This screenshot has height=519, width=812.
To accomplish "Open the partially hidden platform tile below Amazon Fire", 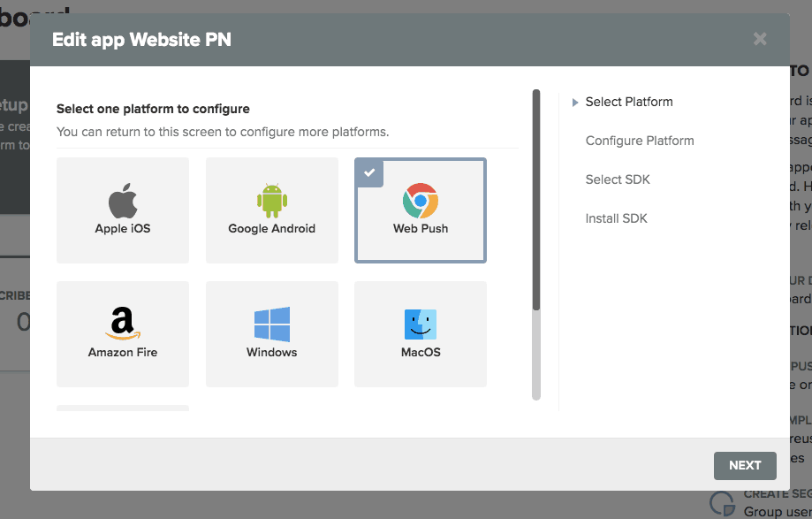I will tap(122, 409).
